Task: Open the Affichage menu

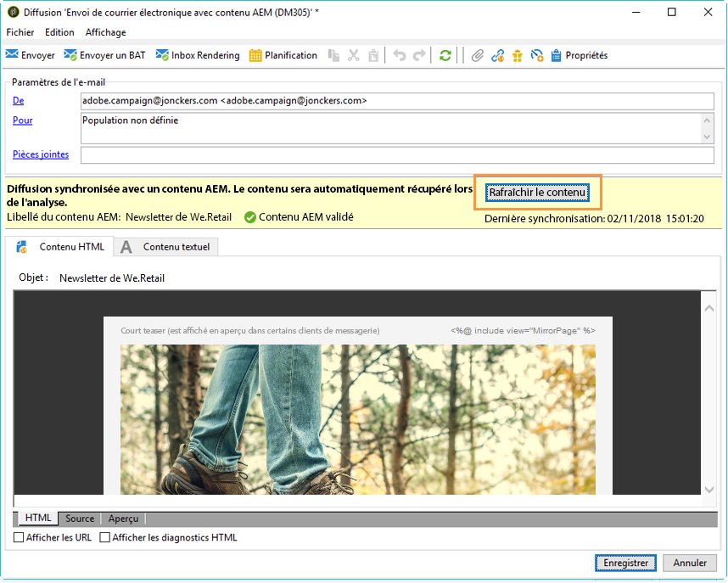Action: point(106,32)
